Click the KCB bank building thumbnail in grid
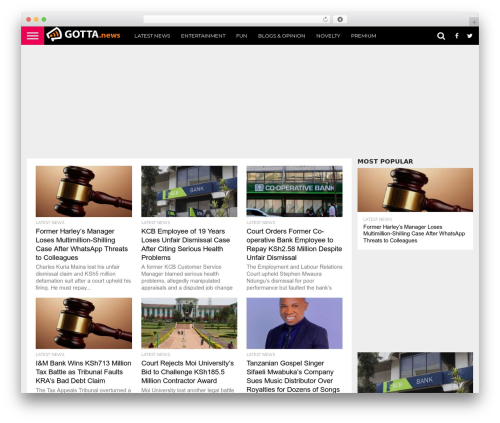 [x=189, y=191]
